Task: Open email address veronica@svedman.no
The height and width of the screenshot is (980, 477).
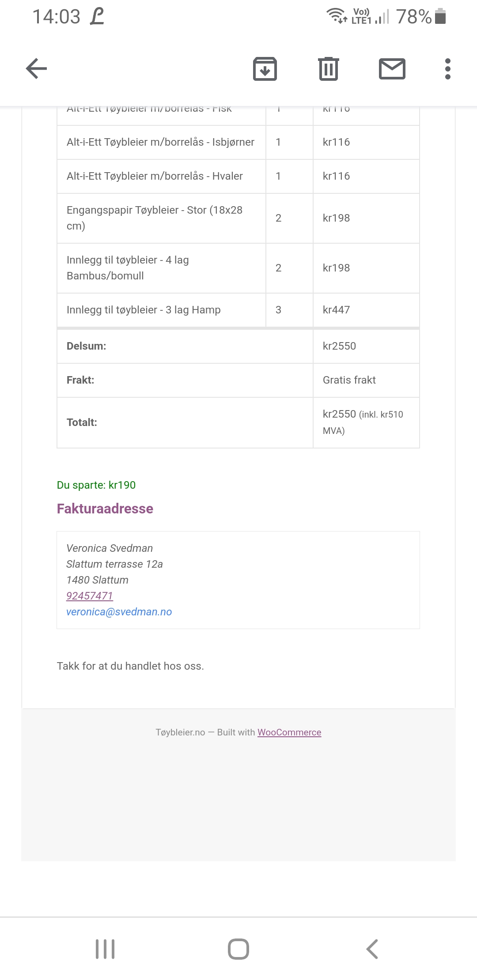Action: pyautogui.click(x=119, y=612)
